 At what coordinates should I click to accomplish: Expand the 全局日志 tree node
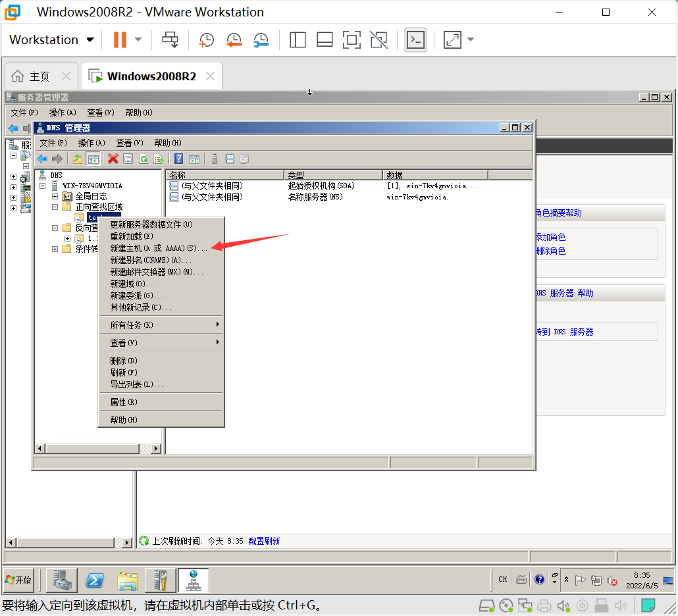55,196
